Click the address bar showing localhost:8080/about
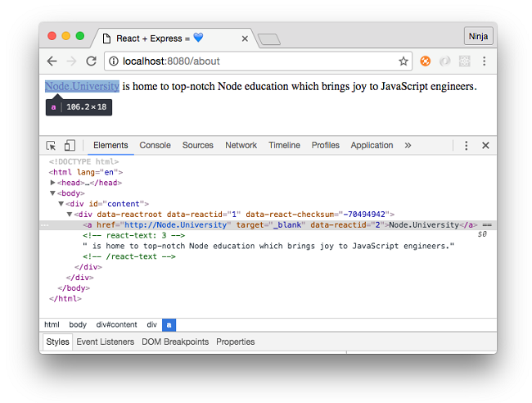 (x=258, y=61)
